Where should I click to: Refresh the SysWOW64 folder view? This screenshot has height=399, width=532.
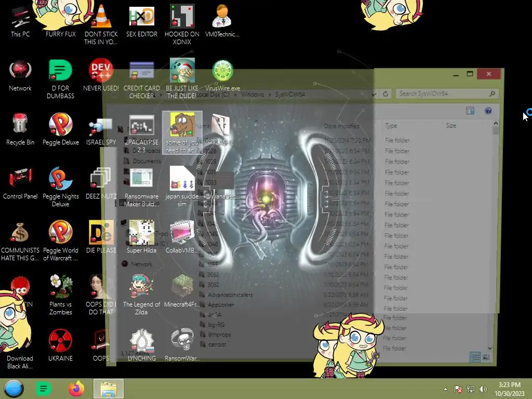pyautogui.click(x=385, y=94)
